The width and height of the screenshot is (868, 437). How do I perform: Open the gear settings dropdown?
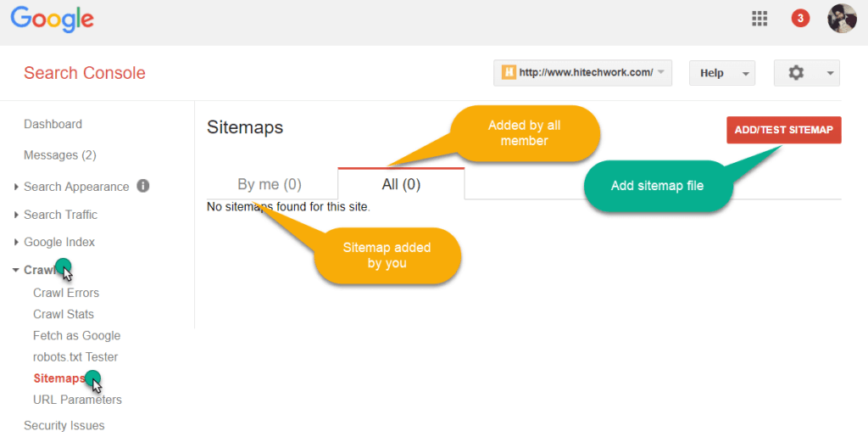coord(807,73)
